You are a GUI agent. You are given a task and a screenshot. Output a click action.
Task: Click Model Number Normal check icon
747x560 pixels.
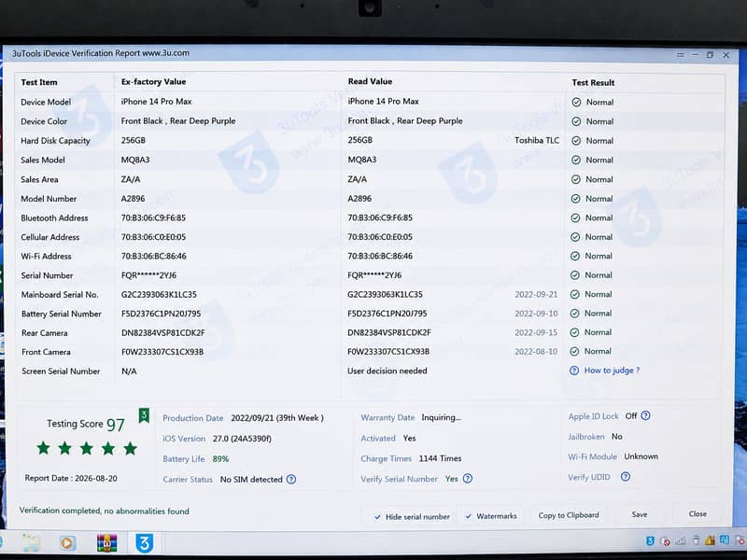click(x=575, y=199)
